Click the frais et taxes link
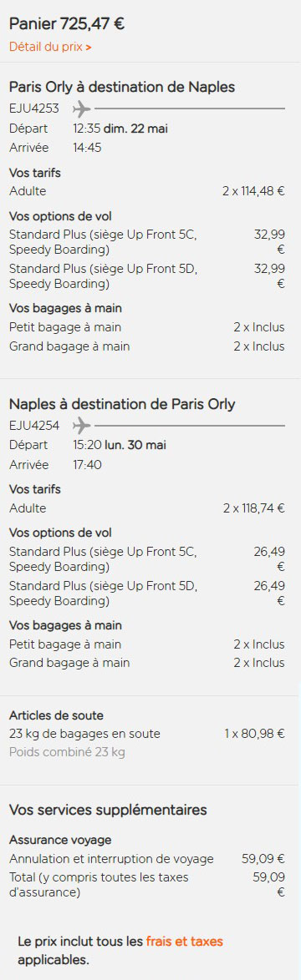This screenshot has height=980, width=301. [x=185, y=942]
